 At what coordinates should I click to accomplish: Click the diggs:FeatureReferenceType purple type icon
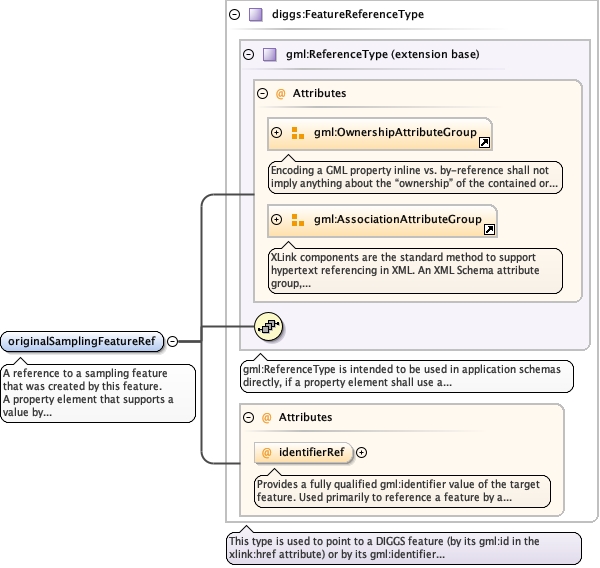(255, 15)
